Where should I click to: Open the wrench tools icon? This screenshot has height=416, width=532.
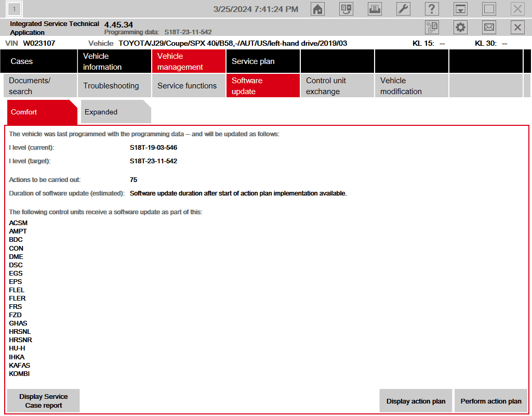point(403,9)
